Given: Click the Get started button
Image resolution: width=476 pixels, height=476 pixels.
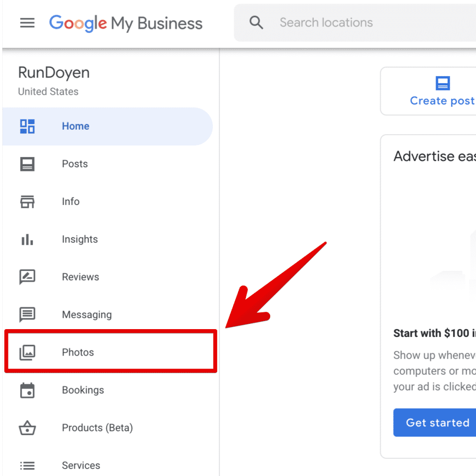Looking at the screenshot, I should click(437, 423).
